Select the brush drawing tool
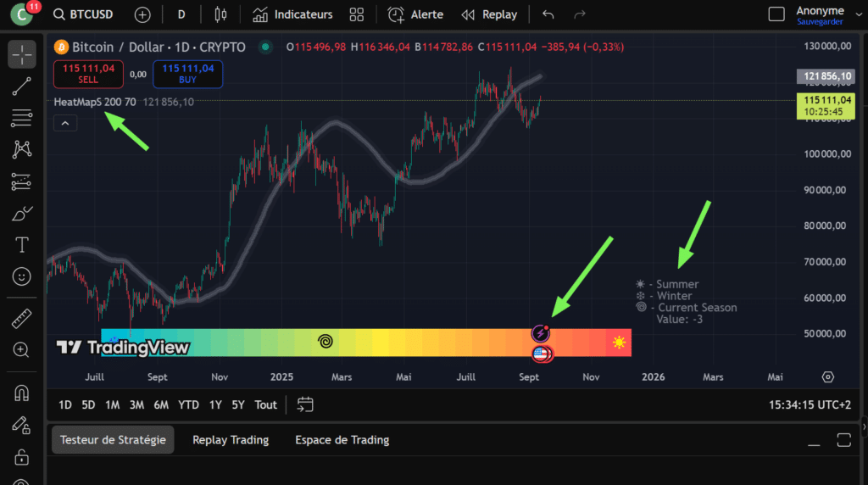 pos(21,213)
